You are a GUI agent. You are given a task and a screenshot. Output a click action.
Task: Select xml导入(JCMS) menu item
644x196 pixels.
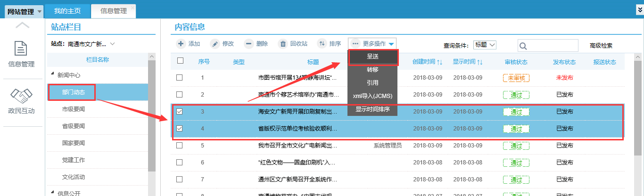pos(373,96)
